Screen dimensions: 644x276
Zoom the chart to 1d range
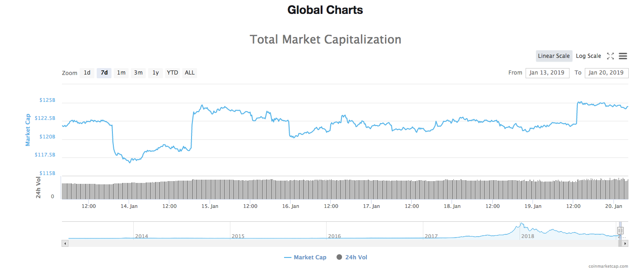pyautogui.click(x=87, y=73)
